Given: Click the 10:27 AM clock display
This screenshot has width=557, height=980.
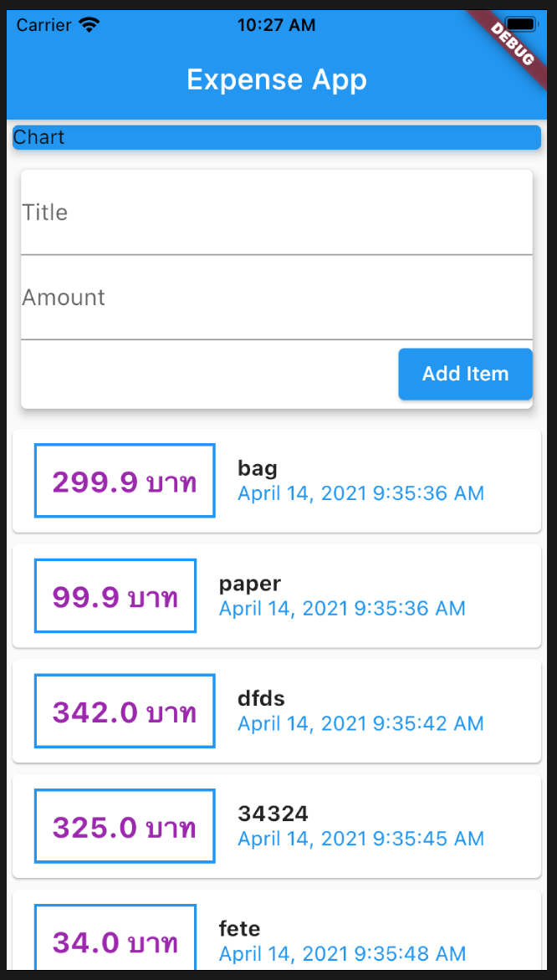Looking at the screenshot, I should 276,24.
